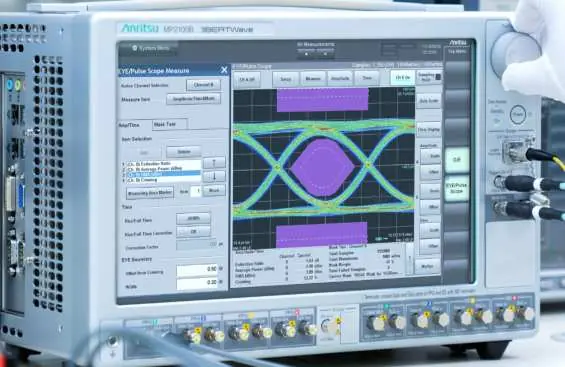Toggle the Rise/Fall Time Correction Off button
The height and width of the screenshot is (367, 565).
click(193, 232)
